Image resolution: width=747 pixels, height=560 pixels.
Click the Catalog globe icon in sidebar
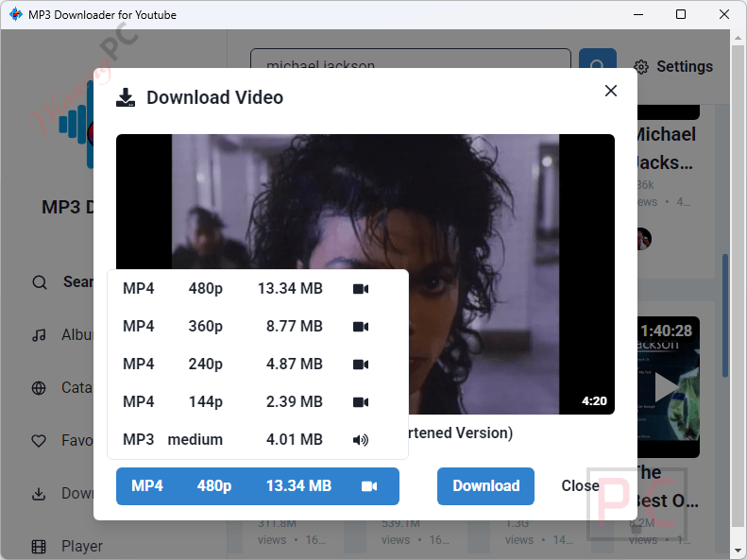coord(39,388)
